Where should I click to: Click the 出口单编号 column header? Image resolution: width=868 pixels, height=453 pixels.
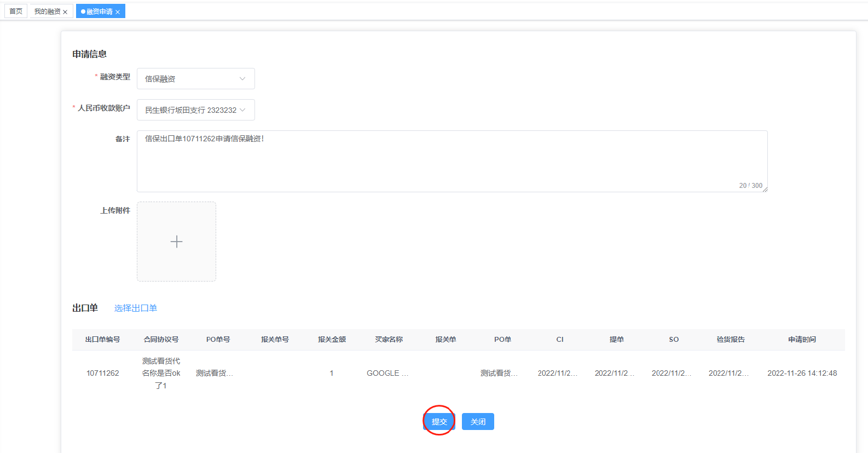coord(102,340)
